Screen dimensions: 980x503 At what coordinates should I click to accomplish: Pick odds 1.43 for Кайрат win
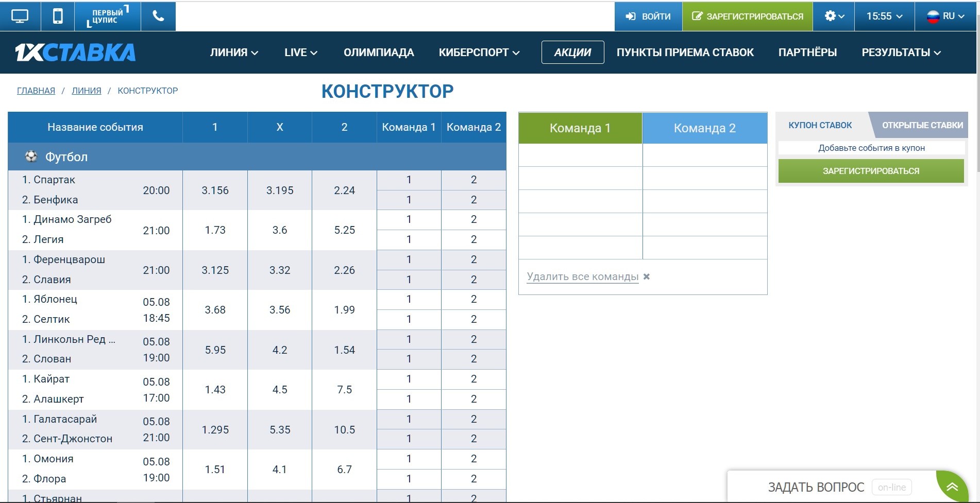[x=215, y=390]
